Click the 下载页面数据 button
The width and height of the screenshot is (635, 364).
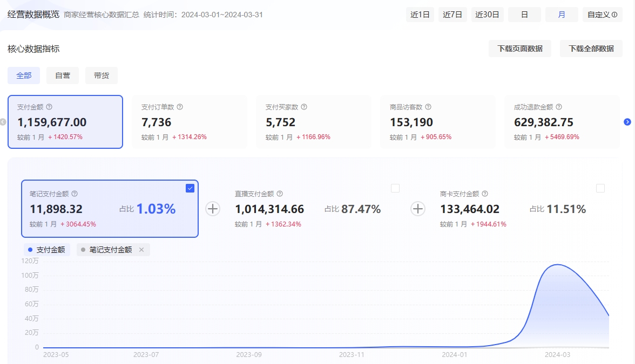click(x=520, y=49)
